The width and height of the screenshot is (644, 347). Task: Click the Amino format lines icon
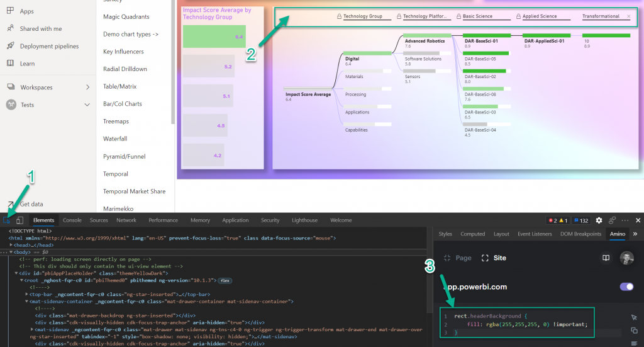pyautogui.click(x=634, y=343)
